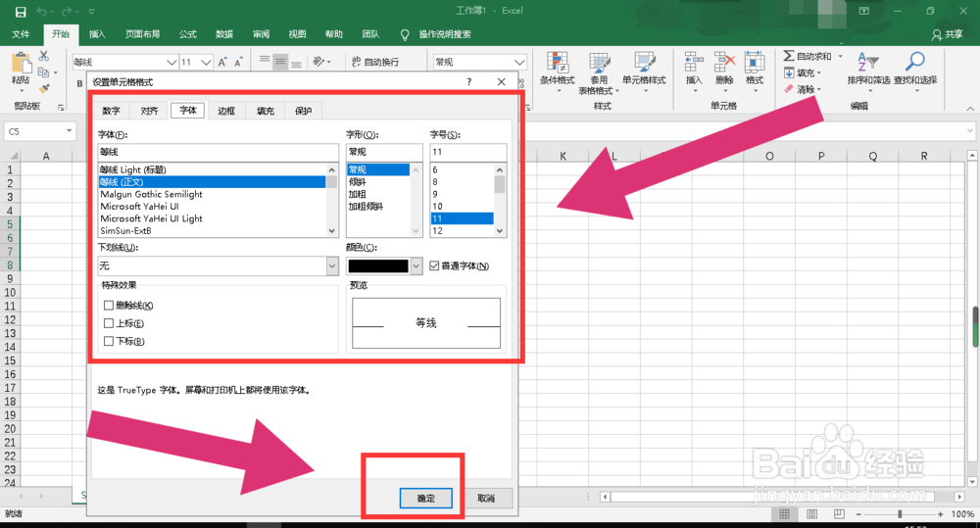980x528 pixels.
Task: Click the help question mark in dialog
Action: coord(468,82)
